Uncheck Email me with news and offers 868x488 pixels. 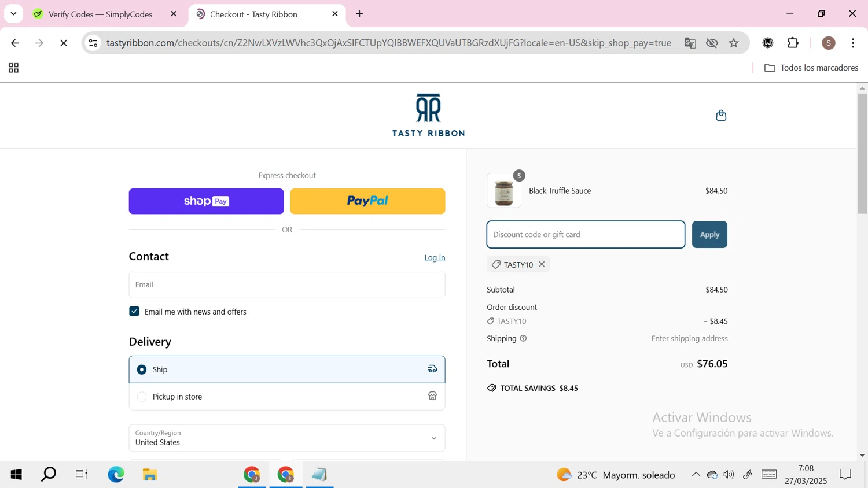(x=134, y=312)
